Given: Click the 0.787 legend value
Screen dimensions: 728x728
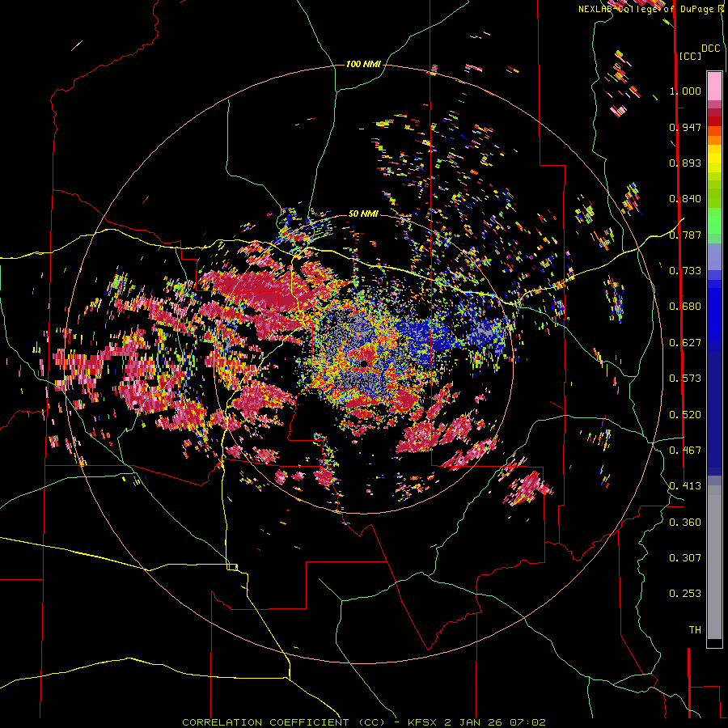Looking at the screenshot, I should 685,235.
